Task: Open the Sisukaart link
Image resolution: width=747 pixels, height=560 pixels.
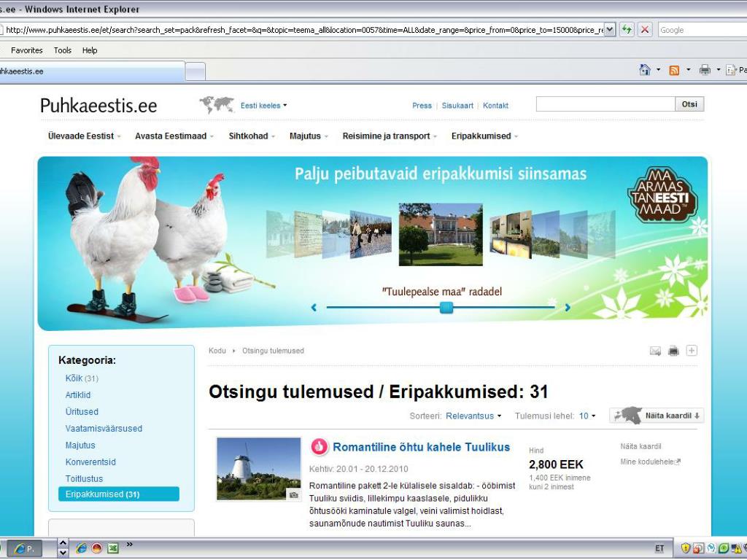Action: [457, 106]
